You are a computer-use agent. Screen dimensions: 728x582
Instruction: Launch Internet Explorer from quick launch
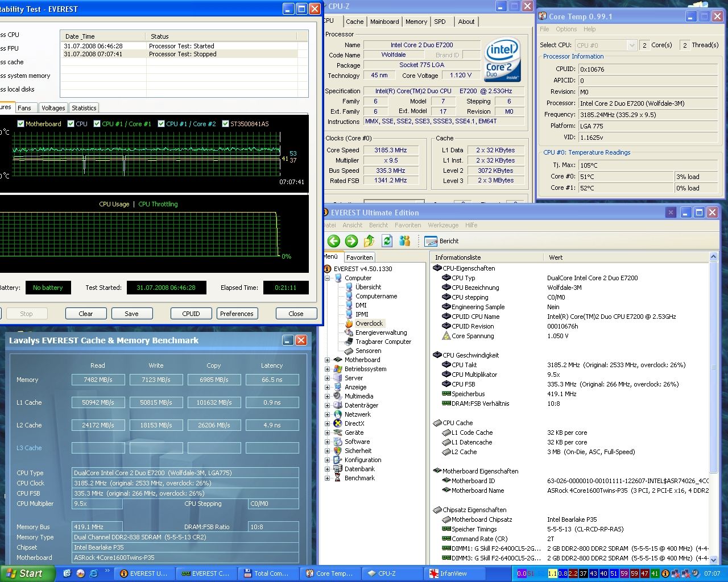(x=93, y=573)
